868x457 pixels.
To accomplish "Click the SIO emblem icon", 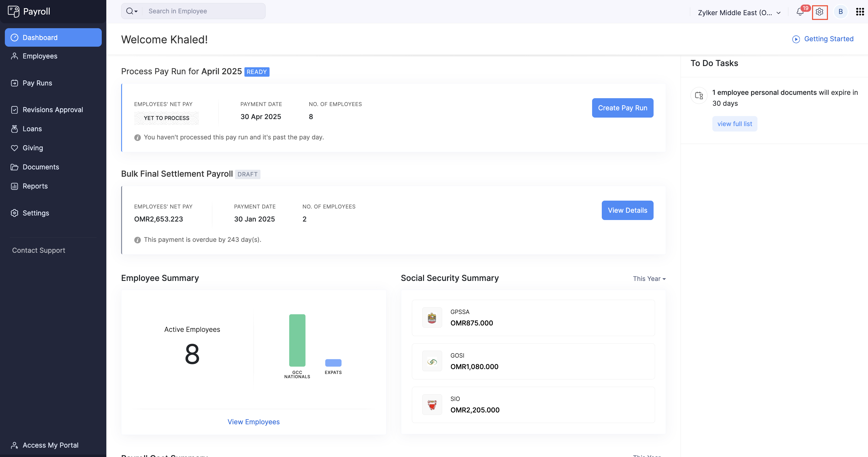I will point(432,404).
